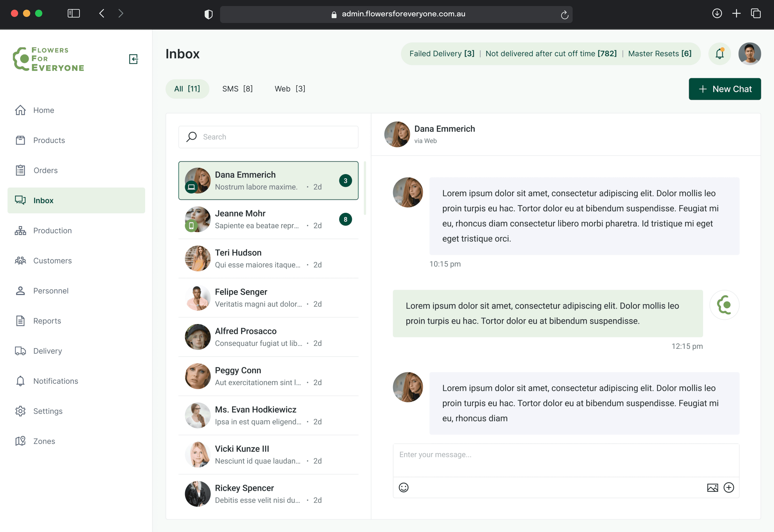Collapse the sidebar with the logout-arrow icon
Screen dimensions: 774x532
click(133, 59)
